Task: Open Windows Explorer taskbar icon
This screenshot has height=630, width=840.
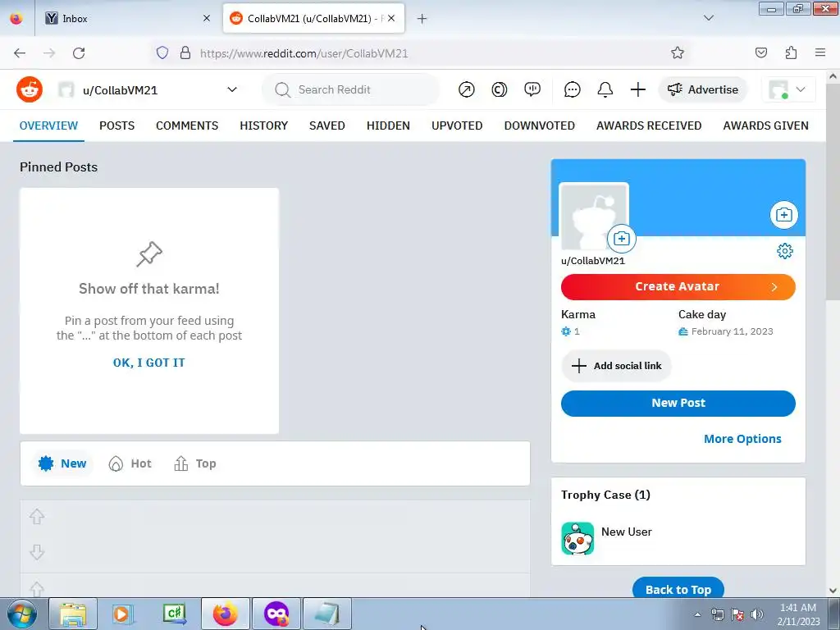Action: (x=73, y=614)
